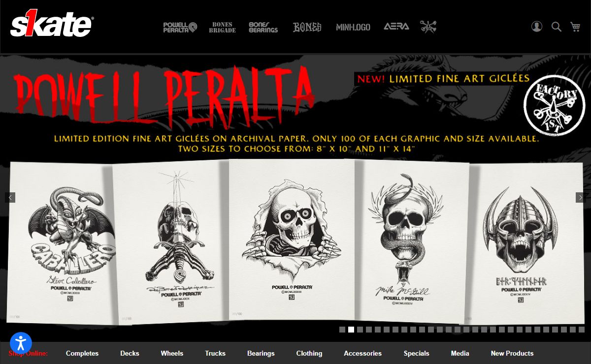Open the Decks menu item
The height and width of the screenshot is (364, 591).
coord(130,353)
